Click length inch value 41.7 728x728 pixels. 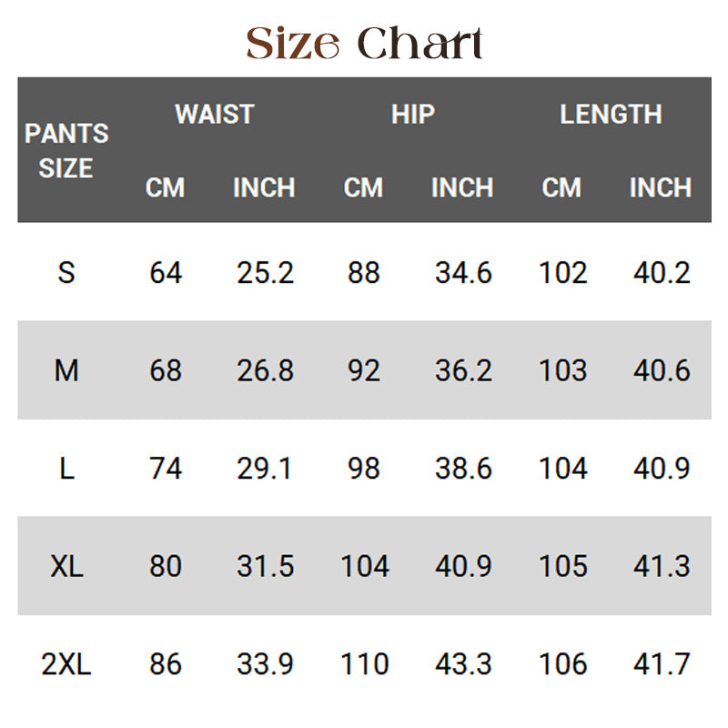pyautogui.click(x=662, y=664)
